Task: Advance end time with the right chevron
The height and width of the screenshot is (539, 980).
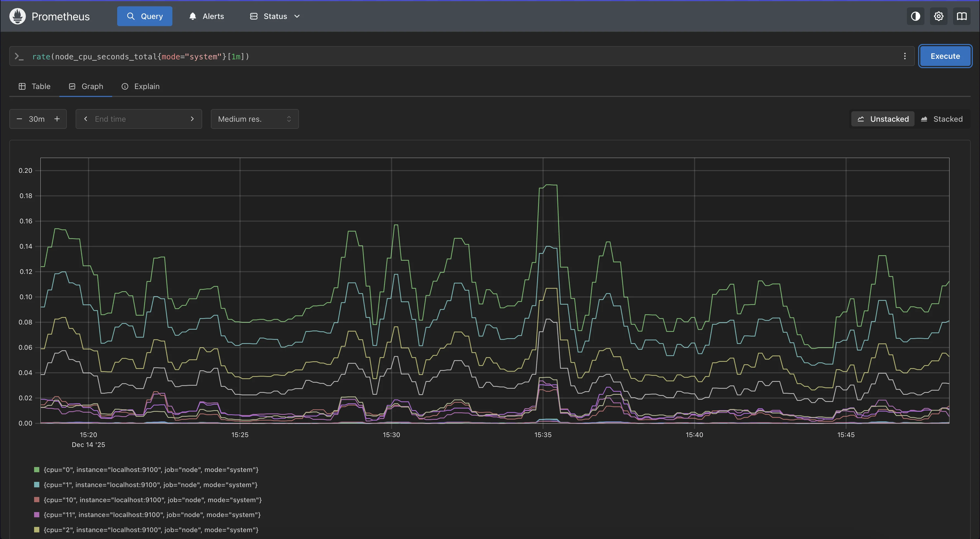Action: point(192,119)
